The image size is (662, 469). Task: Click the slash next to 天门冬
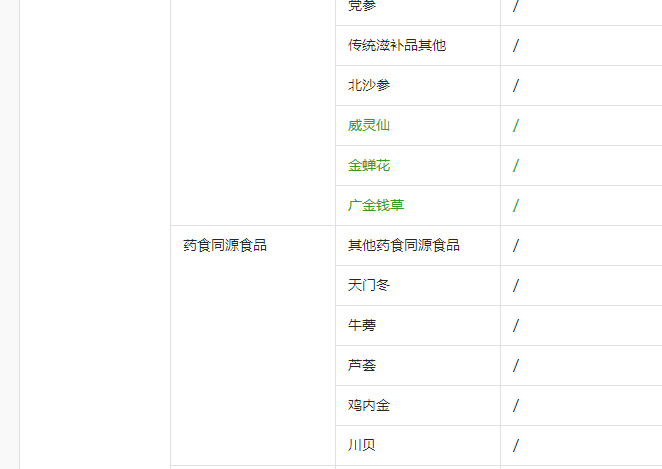click(x=515, y=285)
